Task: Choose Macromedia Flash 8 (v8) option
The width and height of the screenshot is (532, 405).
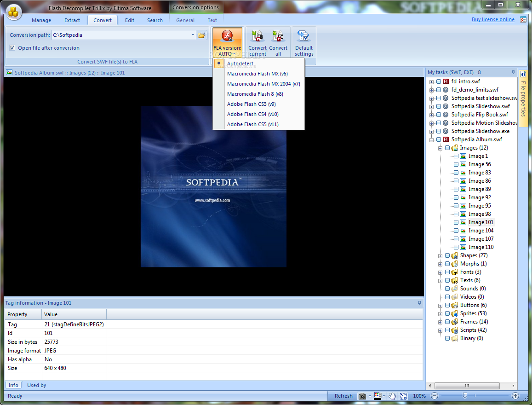Action: coord(258,94)
